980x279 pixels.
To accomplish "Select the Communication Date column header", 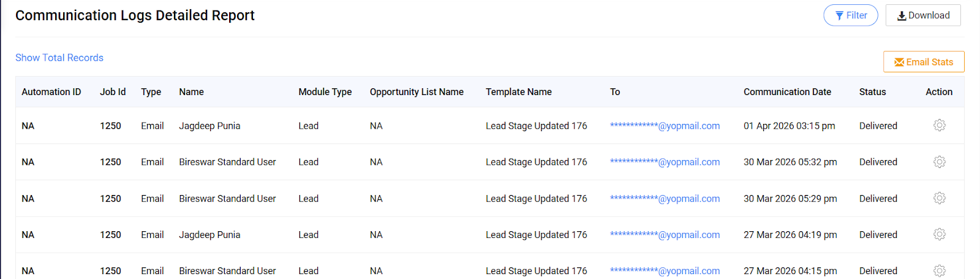I will (787, 92).
